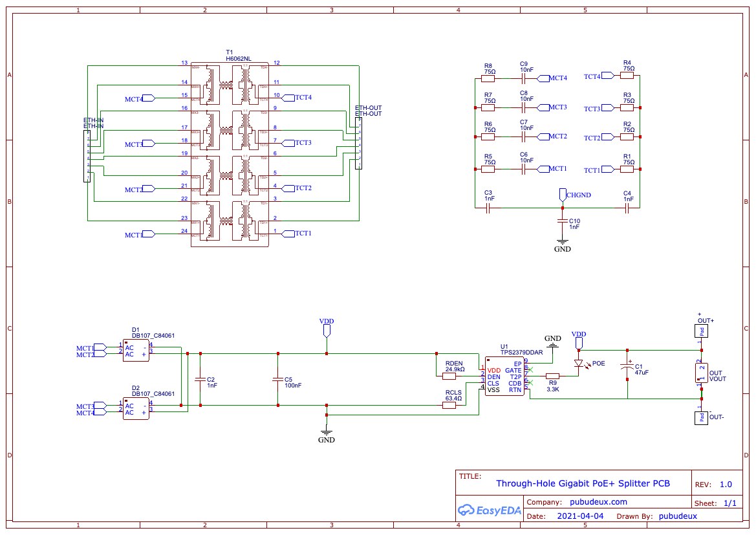Click the EasyEDA logo in title block
This screenshot has width=756, height=535.
tap(490, 510)
